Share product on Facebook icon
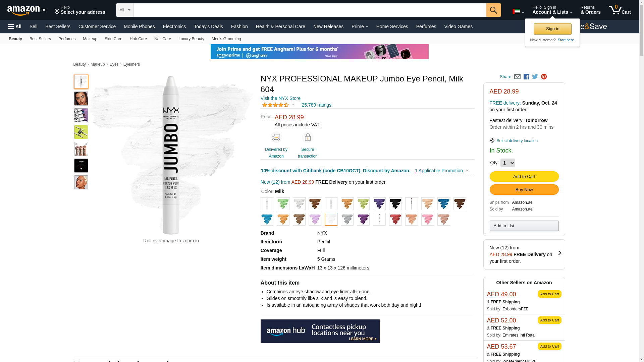This screenshot has width=644, height=362. pyautogui.click(x=526, y=77)
